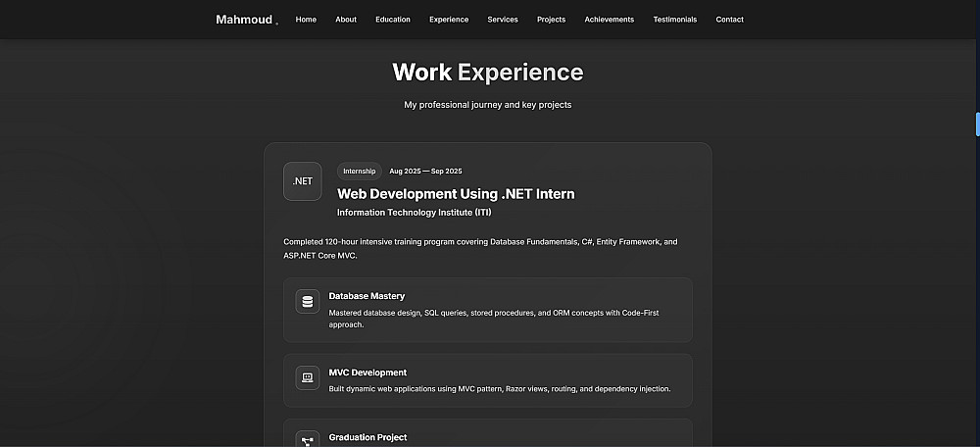Viewport: 980px width, 447px height.
Task: Open the Home nav item
Action: tap(306, 20)
